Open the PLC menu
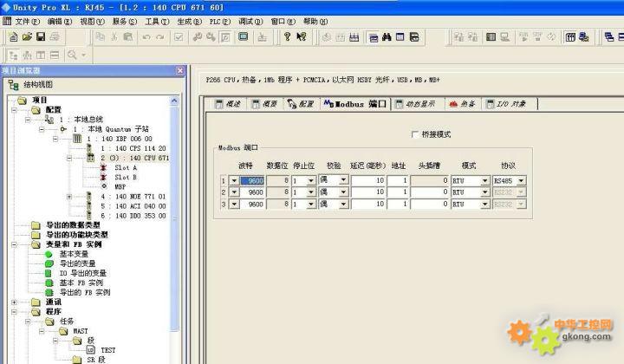This screenshot has width=624, height=364. (x=220, y=22)
